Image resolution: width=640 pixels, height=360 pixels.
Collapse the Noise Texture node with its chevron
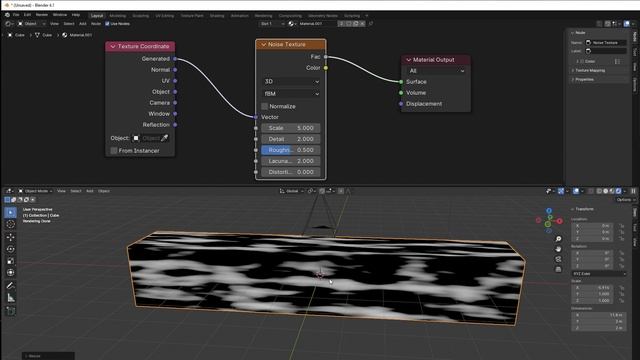(264, 44)
